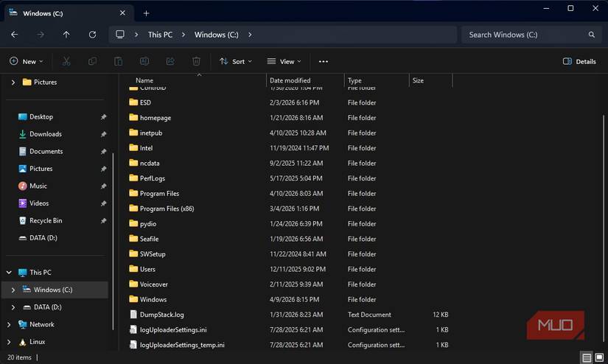This screenshot has height=364, width=608.
Task: Sort by the Type column header
Action: pyautogui.click(x=354, y=80)
